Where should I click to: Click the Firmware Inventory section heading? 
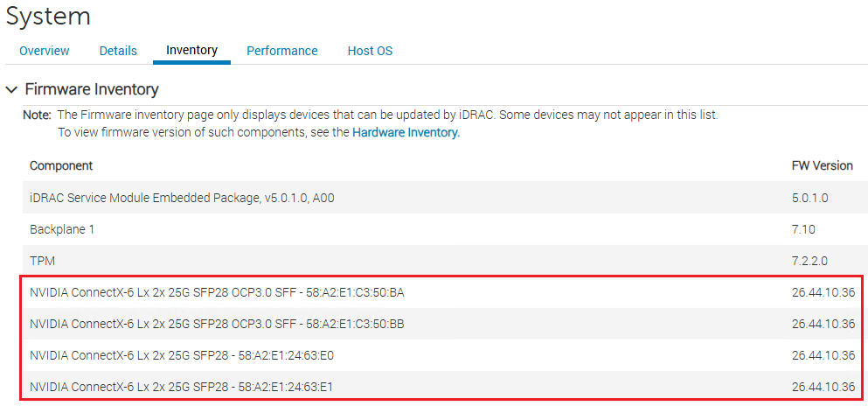[92, 89]
